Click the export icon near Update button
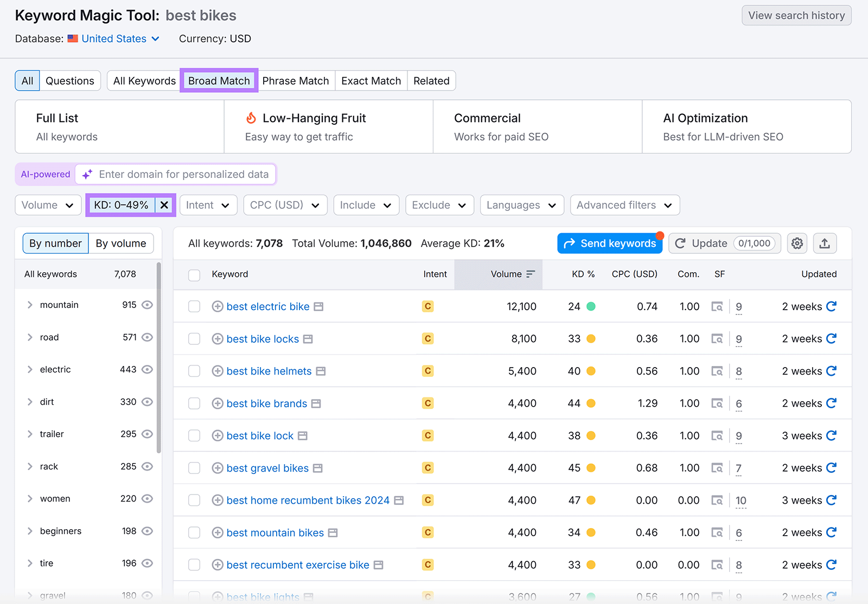 [825, 243]
